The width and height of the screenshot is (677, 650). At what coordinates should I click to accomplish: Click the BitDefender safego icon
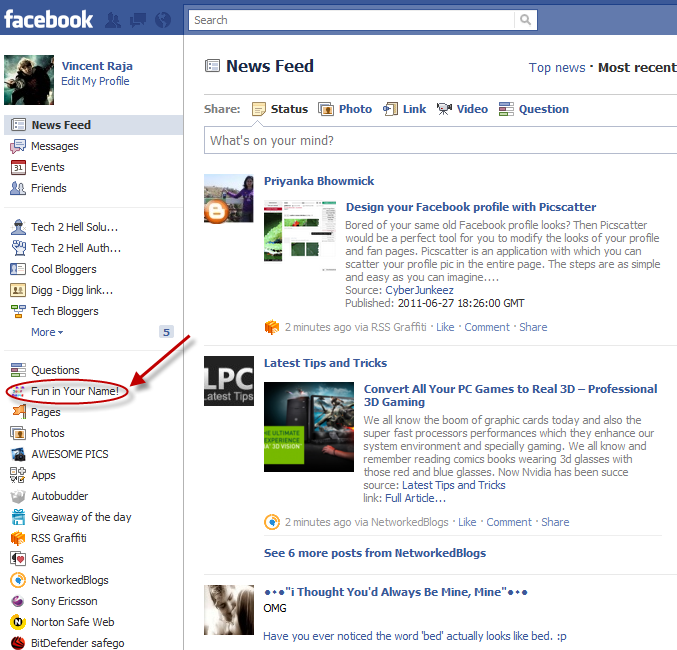click(x=18, y=643)
